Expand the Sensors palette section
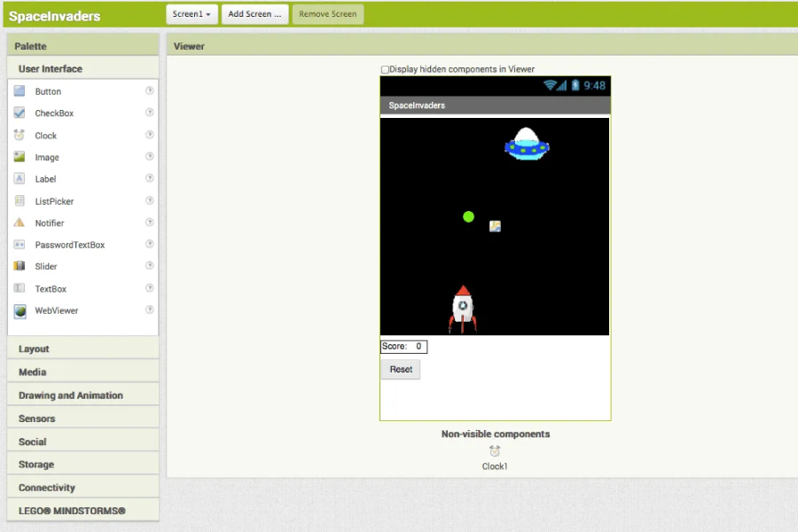The height and width of the screenshot is (532, 798). pos(83,419)
